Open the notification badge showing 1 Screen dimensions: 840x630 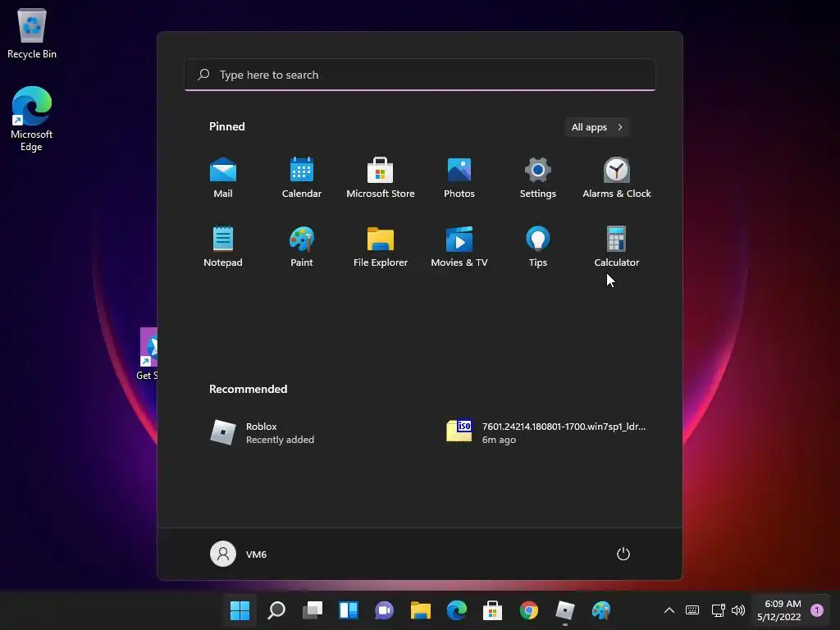click(x=817, y=610)
